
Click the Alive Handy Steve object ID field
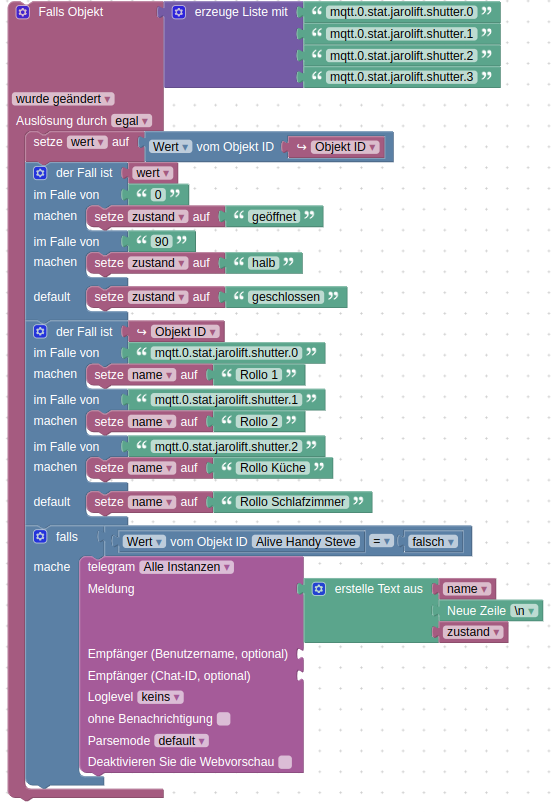[x=306, y=542]
